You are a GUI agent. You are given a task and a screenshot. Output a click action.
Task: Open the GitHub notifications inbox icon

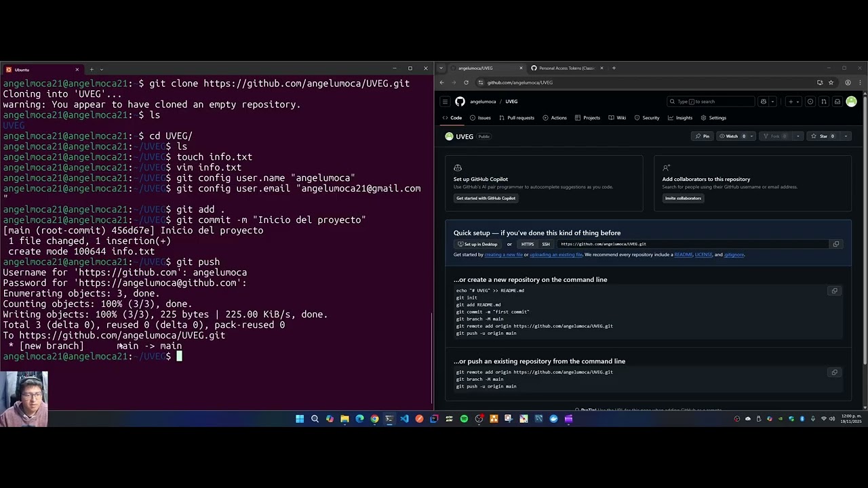(837, 102)
